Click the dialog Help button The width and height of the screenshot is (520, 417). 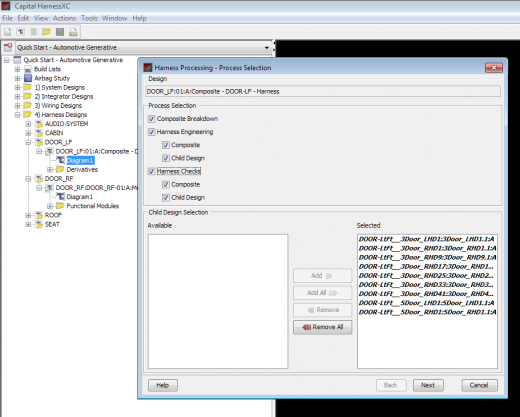163,385
